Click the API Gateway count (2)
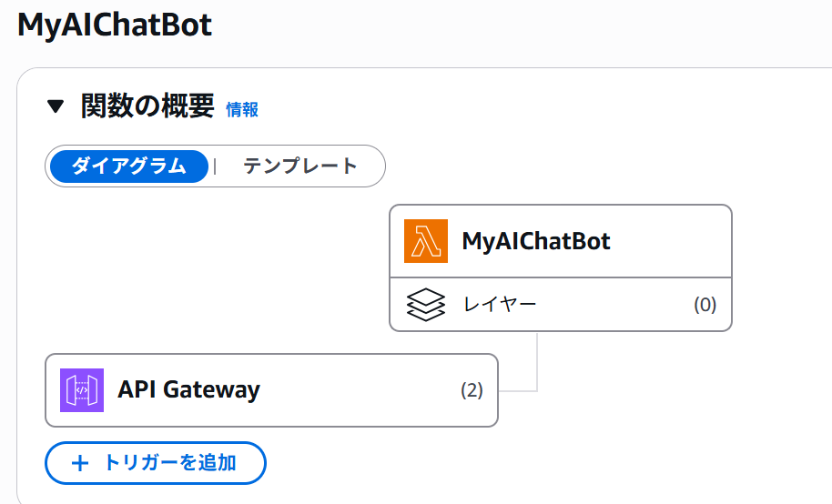 (472, 390)
